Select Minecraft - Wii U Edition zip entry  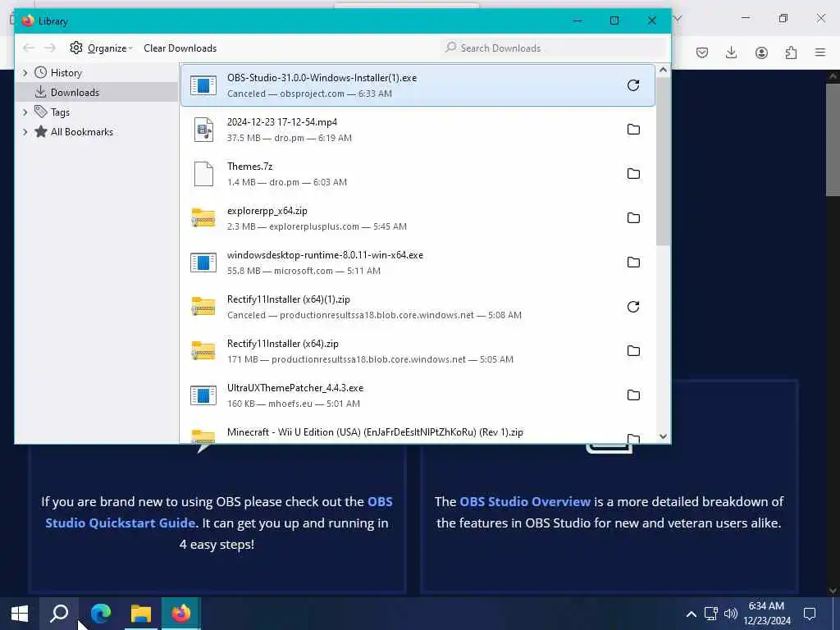point(418,432)
